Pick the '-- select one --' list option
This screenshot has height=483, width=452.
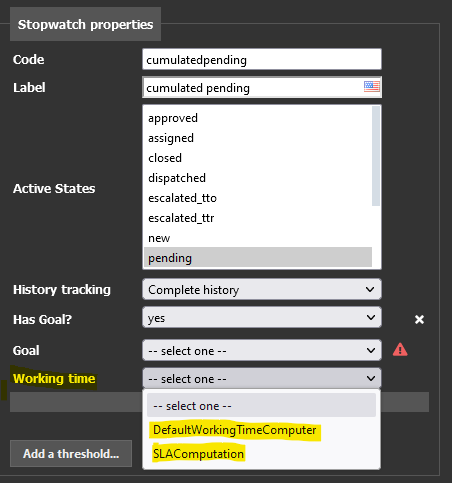point(261,405)
